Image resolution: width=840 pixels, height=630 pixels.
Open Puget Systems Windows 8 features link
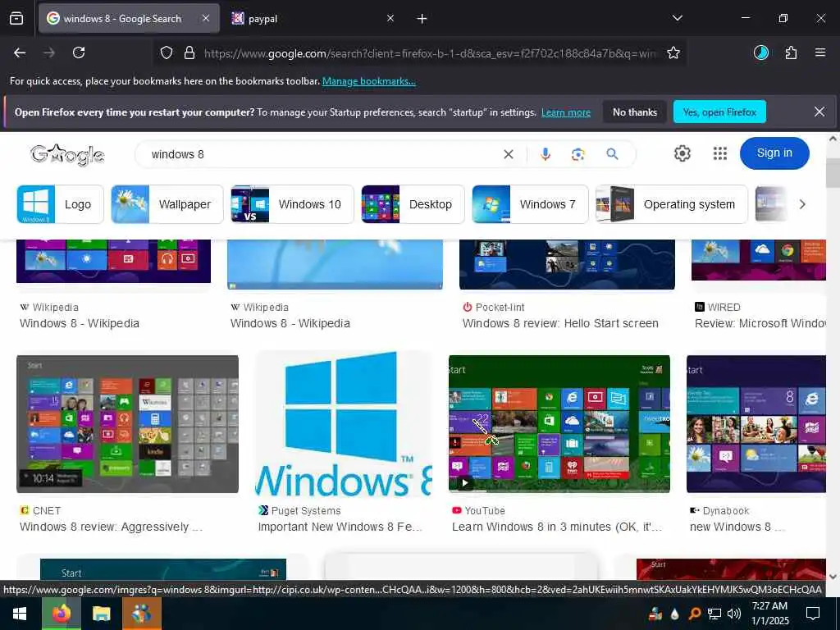(340, 527)
